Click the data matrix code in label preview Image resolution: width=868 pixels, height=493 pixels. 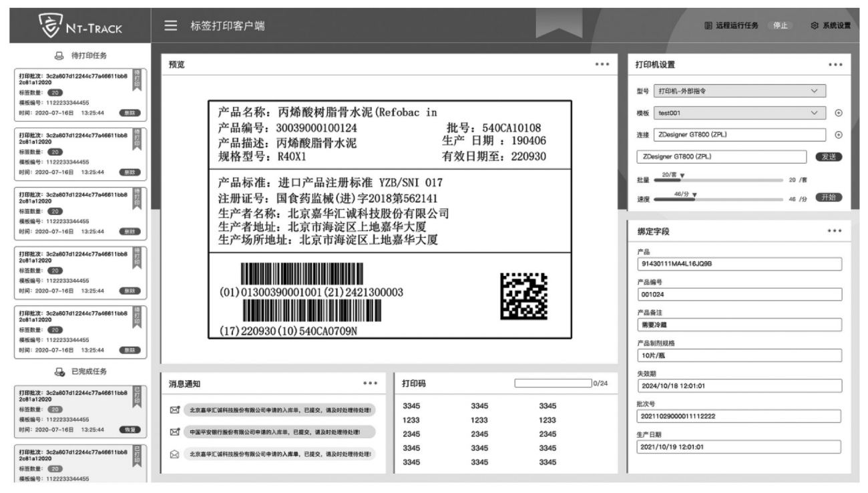coord(523,296)
